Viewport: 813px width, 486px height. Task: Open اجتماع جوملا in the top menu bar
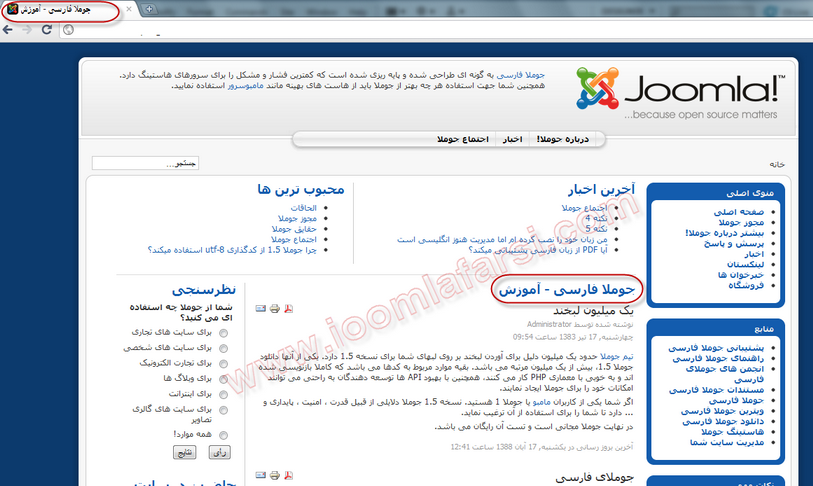click(x=463, y=139)
